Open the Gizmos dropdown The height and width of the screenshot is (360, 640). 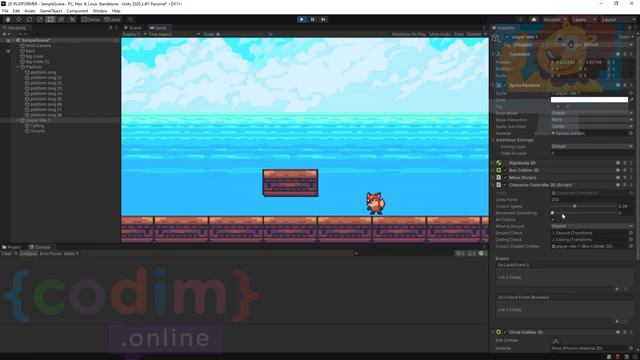pyautogui.click(x=476, y=34)
